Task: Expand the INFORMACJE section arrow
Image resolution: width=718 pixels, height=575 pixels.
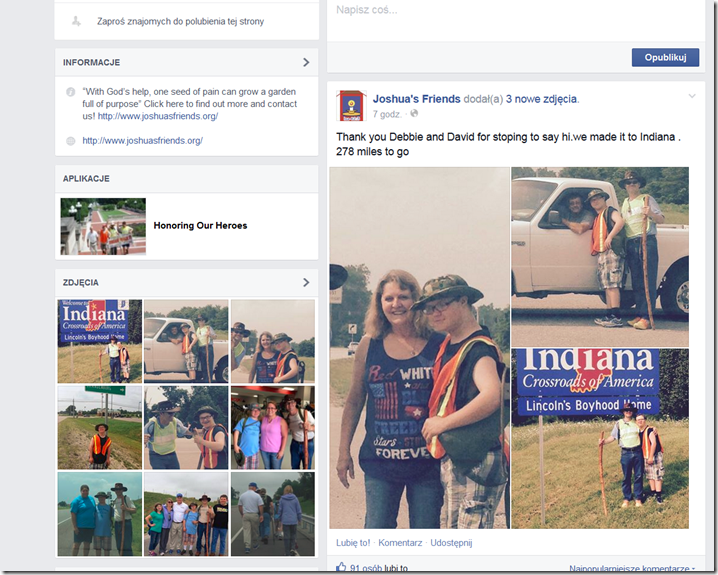Action: (x=306, y=62)
